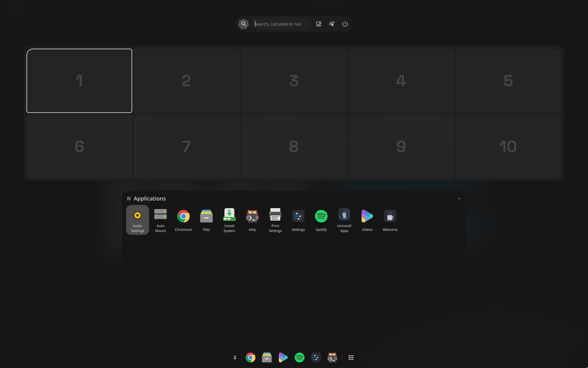Open Chromium from the dock
This screenshot has height=368, width=588.
250,357
